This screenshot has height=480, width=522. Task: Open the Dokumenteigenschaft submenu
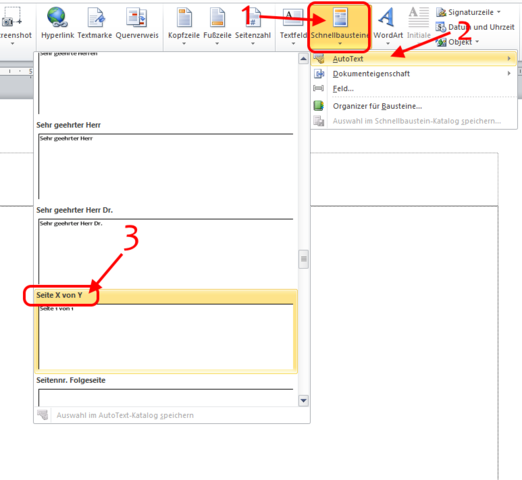[414, 74]
